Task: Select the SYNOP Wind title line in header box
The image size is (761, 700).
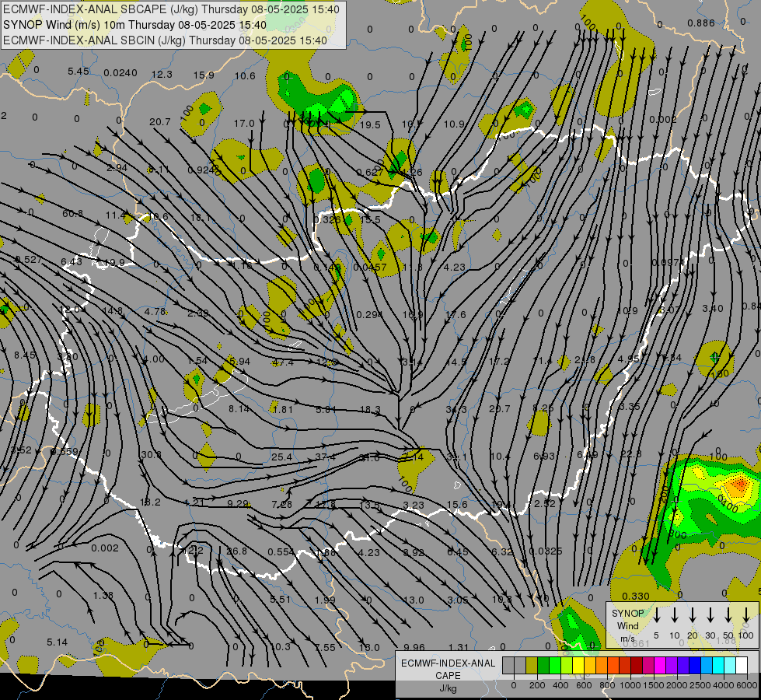Action: point(134,25)
